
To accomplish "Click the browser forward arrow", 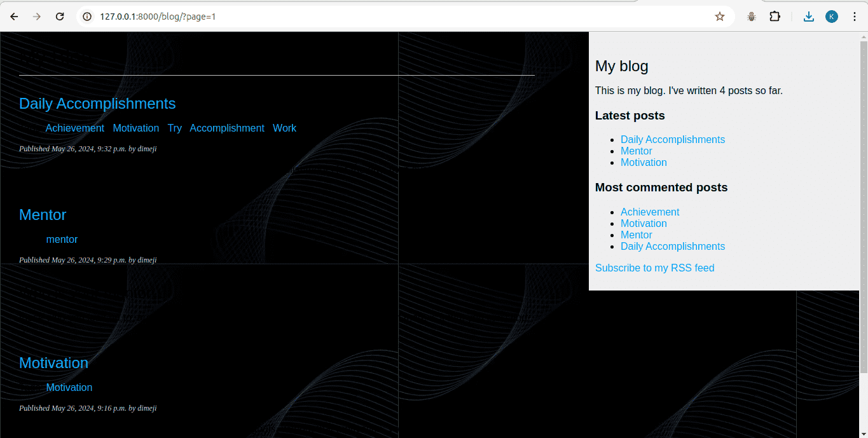I will [x=37, y=17].
